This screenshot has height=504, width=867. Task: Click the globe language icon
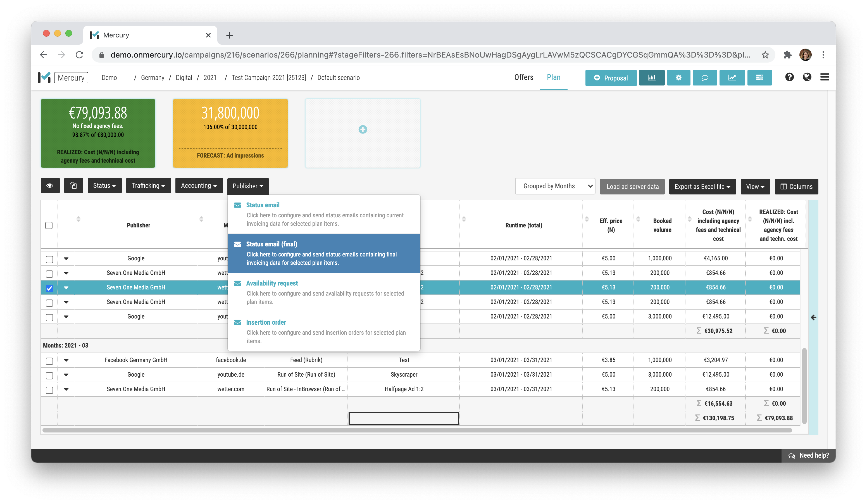[x=807, y=77]
